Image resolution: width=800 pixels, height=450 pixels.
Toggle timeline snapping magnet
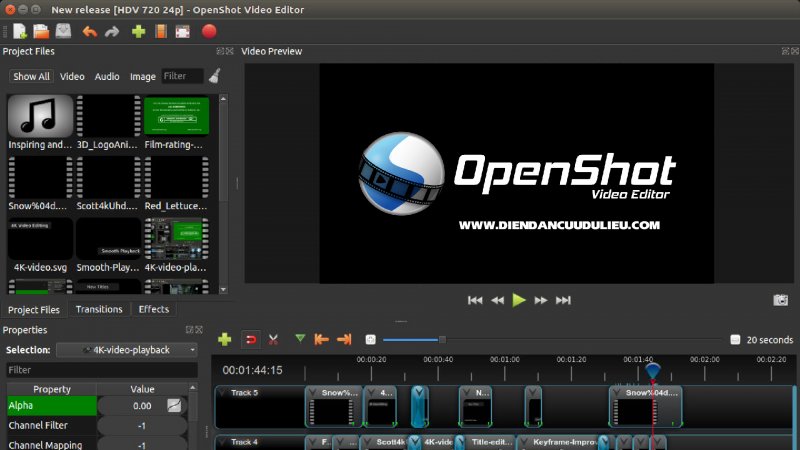coord(251,340)
